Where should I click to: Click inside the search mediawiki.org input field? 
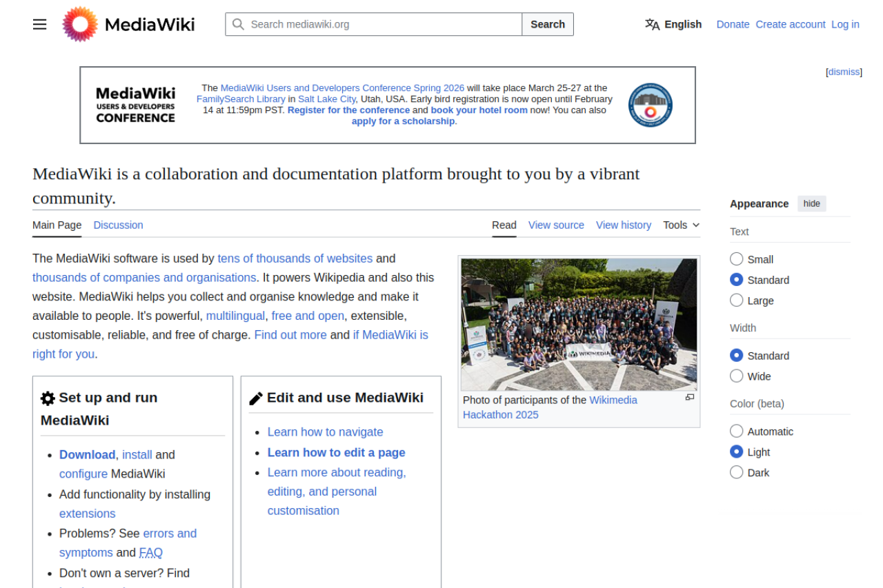coord(379,24)
